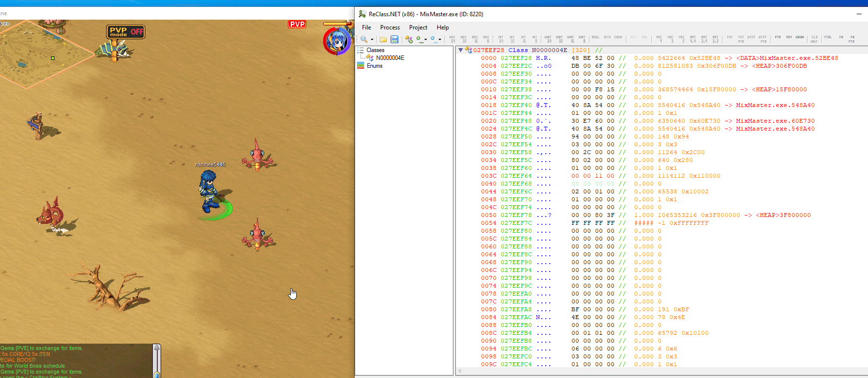The width and height of the screenshot is (868, 378).
Task: Select the UTXT node type
Action: point(752,37)
